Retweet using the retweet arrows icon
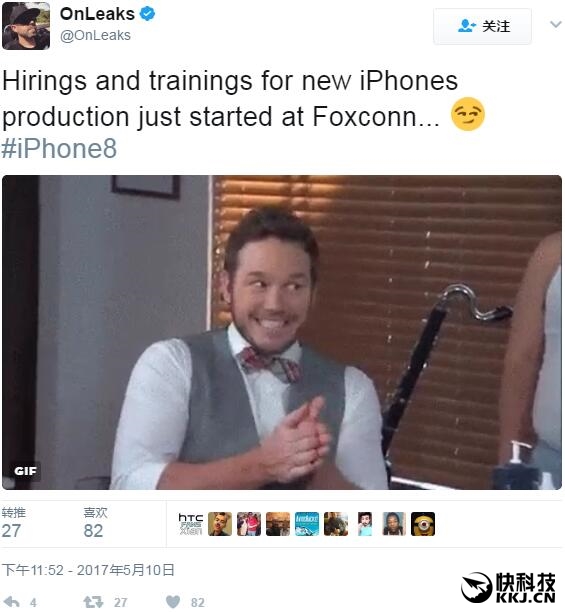565x613 pixels. coord(93,602)
